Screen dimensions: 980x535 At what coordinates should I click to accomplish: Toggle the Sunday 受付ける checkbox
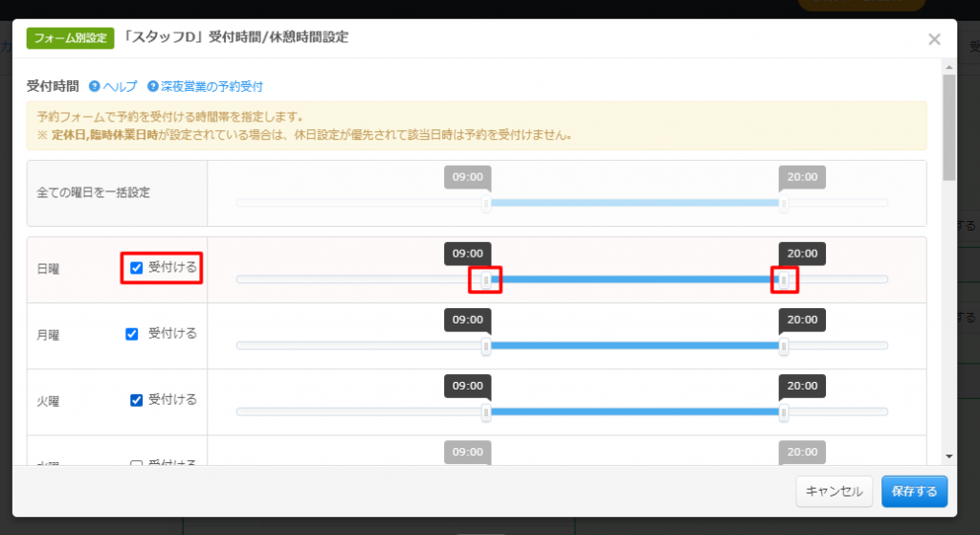tap(136, 268)
